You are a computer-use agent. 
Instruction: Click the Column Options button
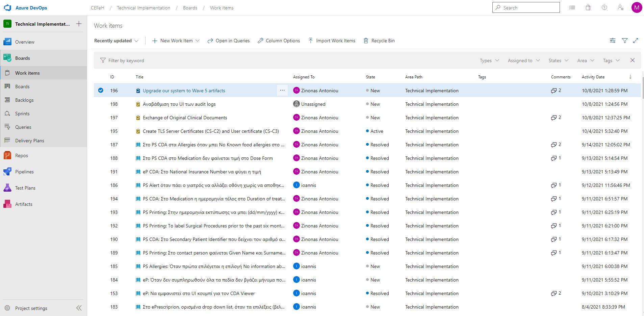coord(279,41)
